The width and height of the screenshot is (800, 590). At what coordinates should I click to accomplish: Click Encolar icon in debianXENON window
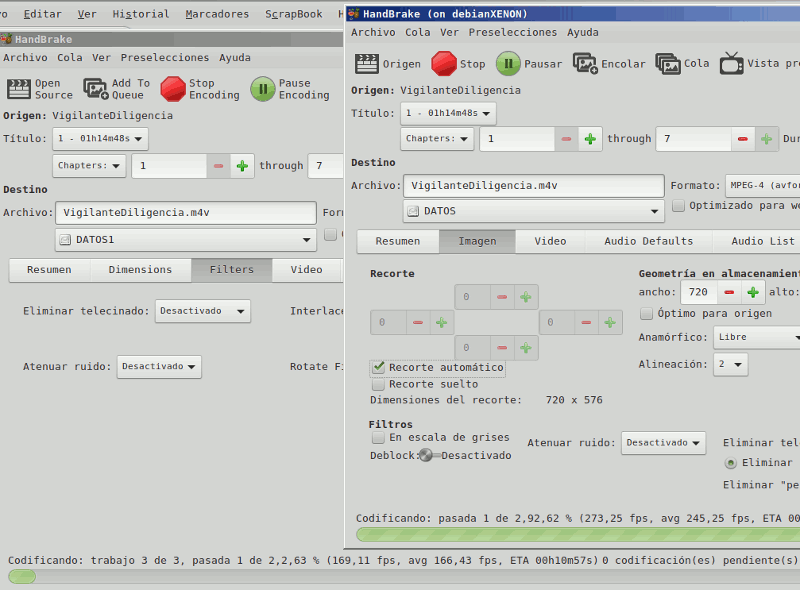pyautogui.click(x=585, y=64)
